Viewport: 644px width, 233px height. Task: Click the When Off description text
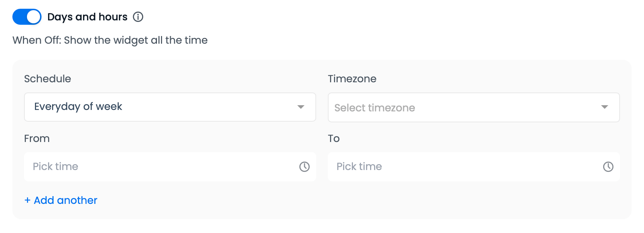pyautogui.click(x=110, y=40)
